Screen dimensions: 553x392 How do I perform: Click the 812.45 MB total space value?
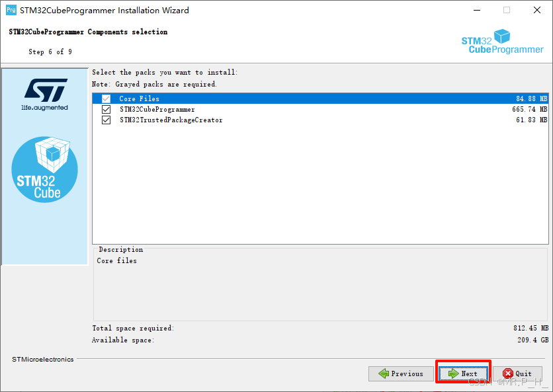531,328
